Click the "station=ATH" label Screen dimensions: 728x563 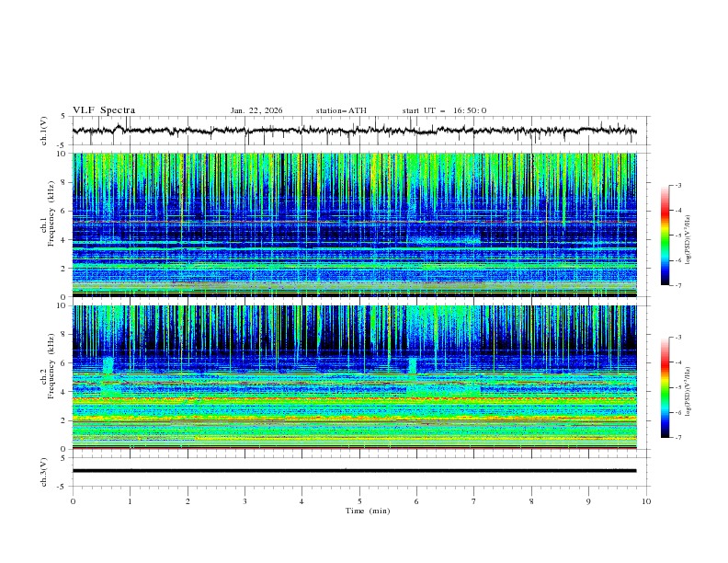click(341, 110)
